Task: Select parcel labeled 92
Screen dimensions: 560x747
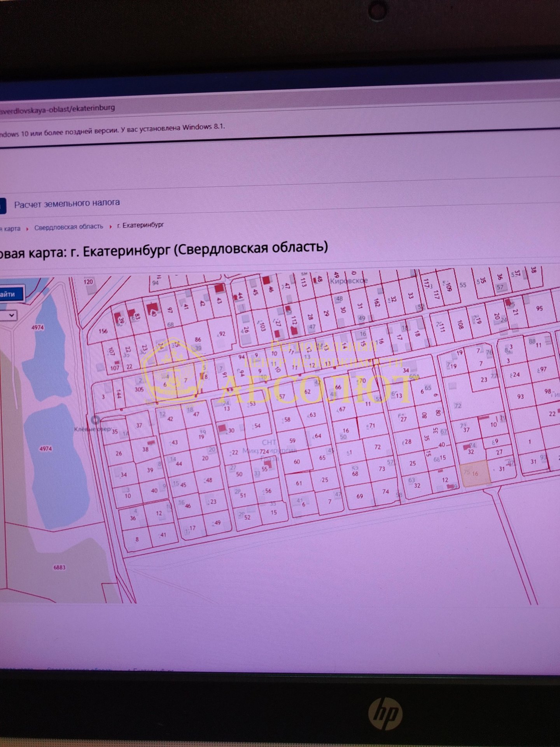Action: point(222,333)
